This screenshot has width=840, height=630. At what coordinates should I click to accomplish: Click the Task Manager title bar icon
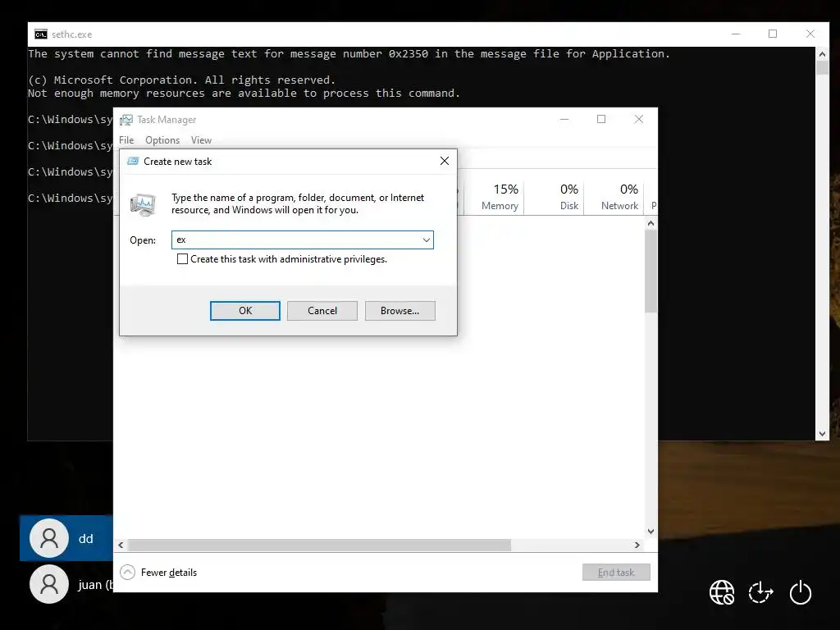pos(126,120)
